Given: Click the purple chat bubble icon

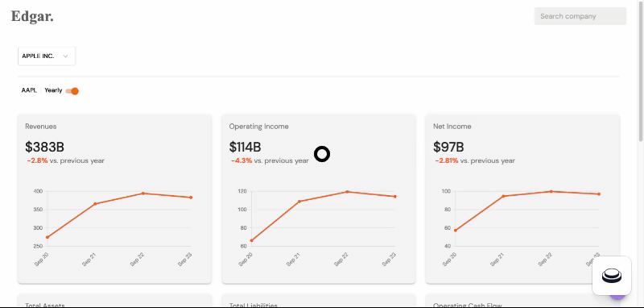Looking at the screenshot, I should pyautogui.click(x=617, y=297).
